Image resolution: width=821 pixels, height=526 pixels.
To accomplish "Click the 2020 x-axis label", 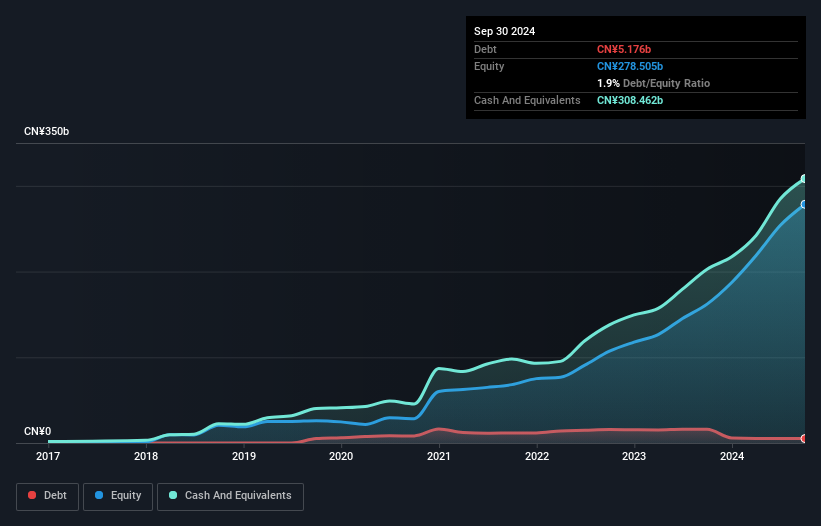I will 341,456.
